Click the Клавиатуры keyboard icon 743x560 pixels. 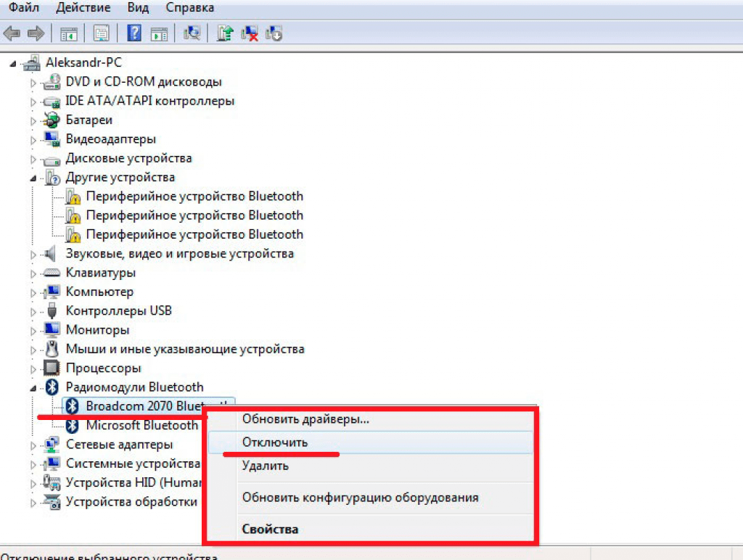coord(52,273)
